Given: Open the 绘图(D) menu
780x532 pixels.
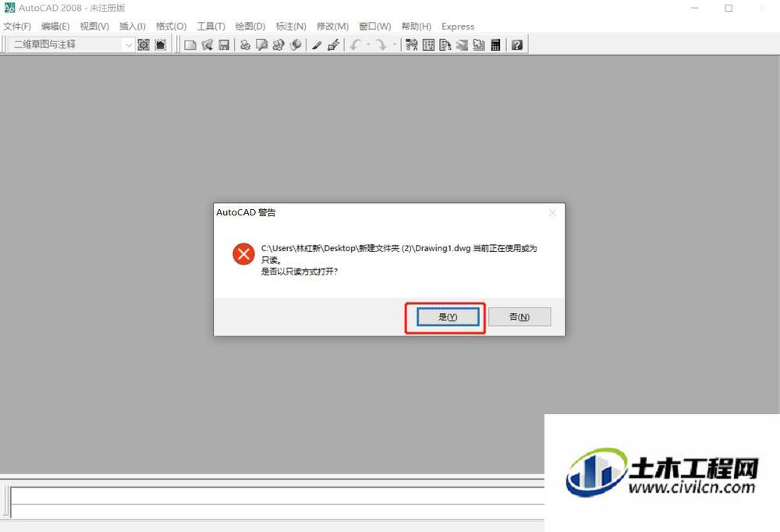Looking at the screenshot, I should coord(250,27).
